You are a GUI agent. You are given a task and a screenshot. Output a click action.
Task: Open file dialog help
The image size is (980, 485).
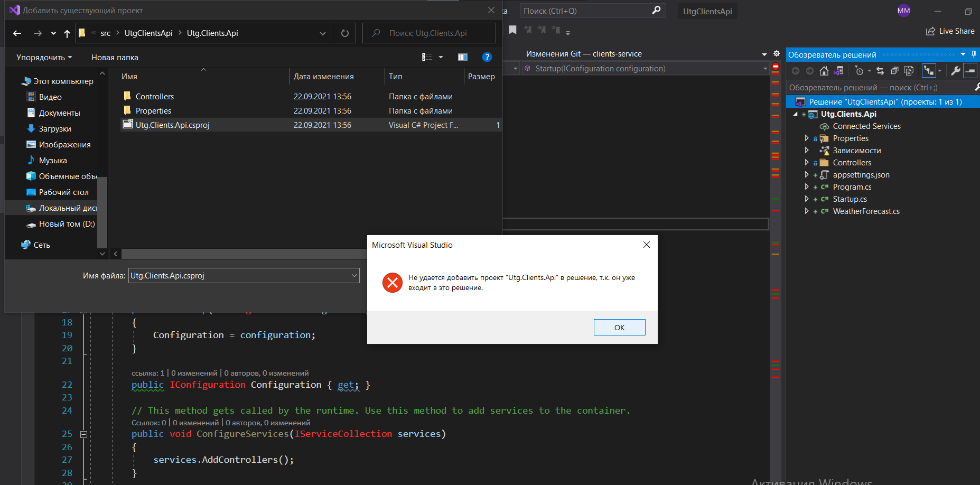click(487, 57)
